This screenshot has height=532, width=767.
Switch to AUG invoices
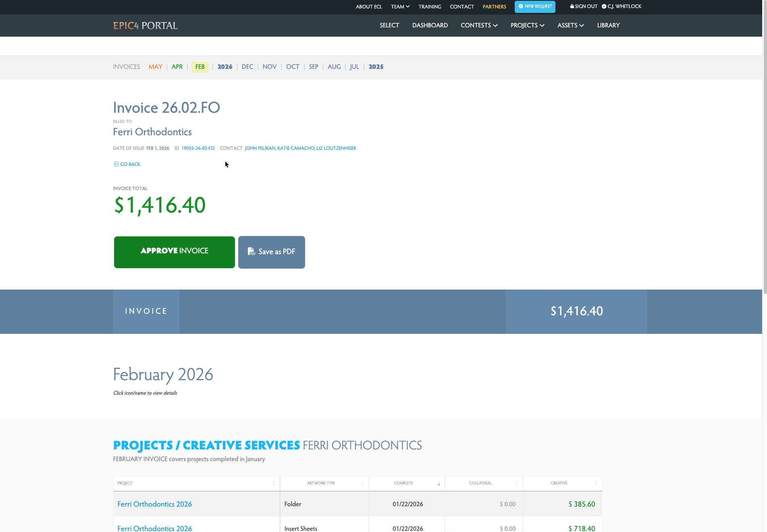click(334, 67)
